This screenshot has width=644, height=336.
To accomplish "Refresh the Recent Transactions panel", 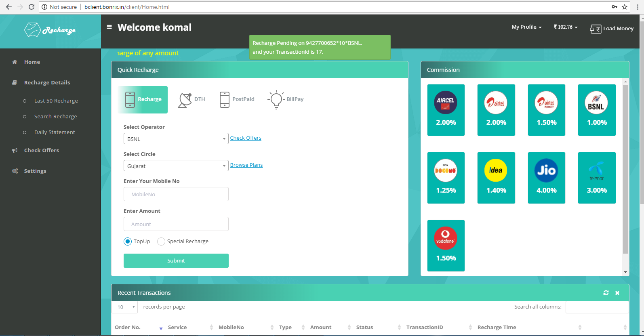I will (606, 293).
